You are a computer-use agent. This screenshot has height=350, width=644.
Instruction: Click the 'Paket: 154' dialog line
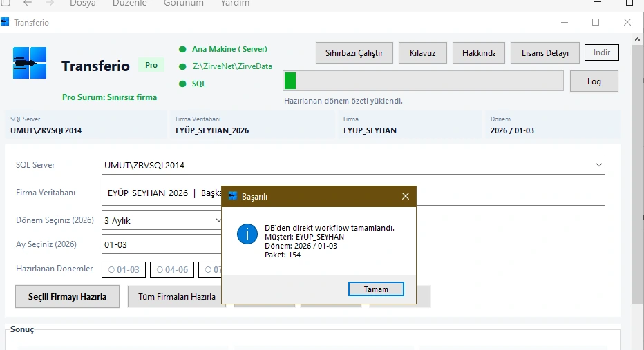[x=283, y=255]
